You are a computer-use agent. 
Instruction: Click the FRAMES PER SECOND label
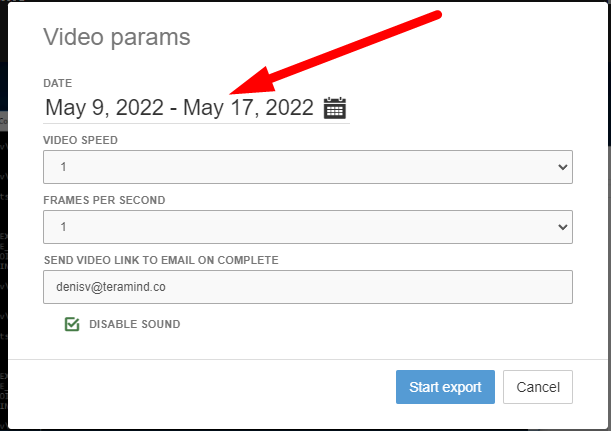[x=104, y=200]
